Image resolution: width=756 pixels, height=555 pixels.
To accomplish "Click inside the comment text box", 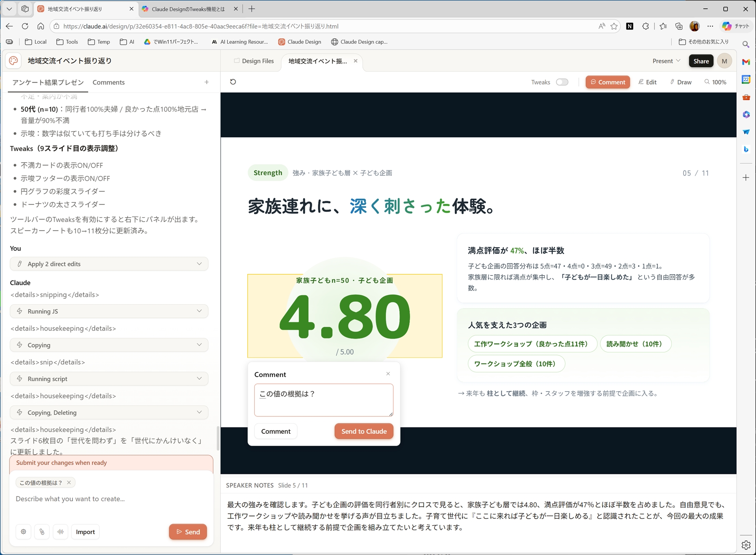I will [323, 400].
